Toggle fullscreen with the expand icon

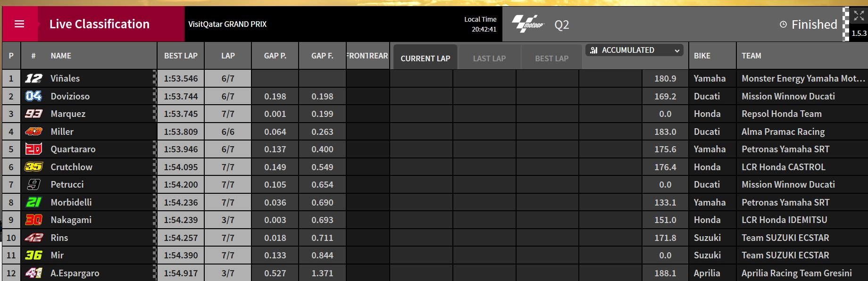coord(859,16)
